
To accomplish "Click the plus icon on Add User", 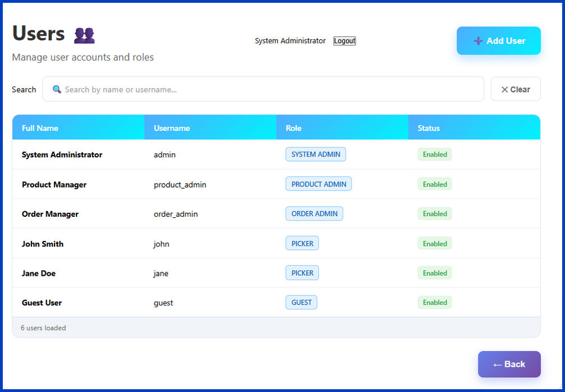I will pyautogui.click(x=478, y=40).
